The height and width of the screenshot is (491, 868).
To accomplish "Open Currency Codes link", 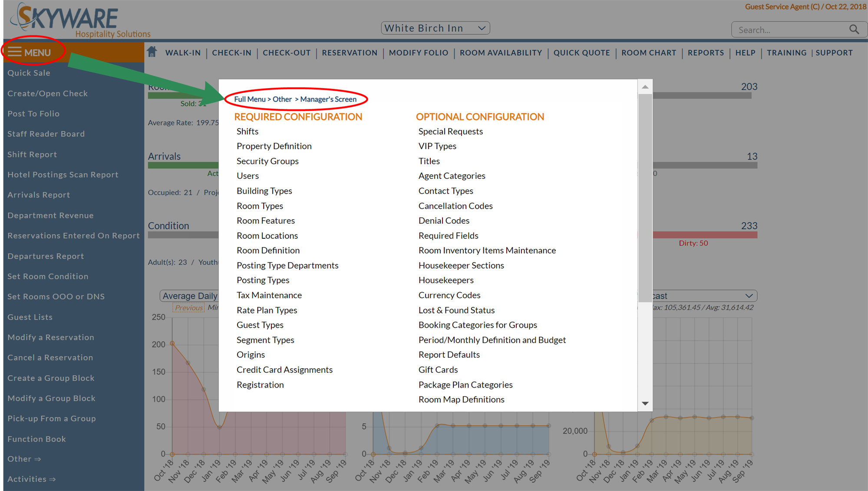I will coord(449,295).
